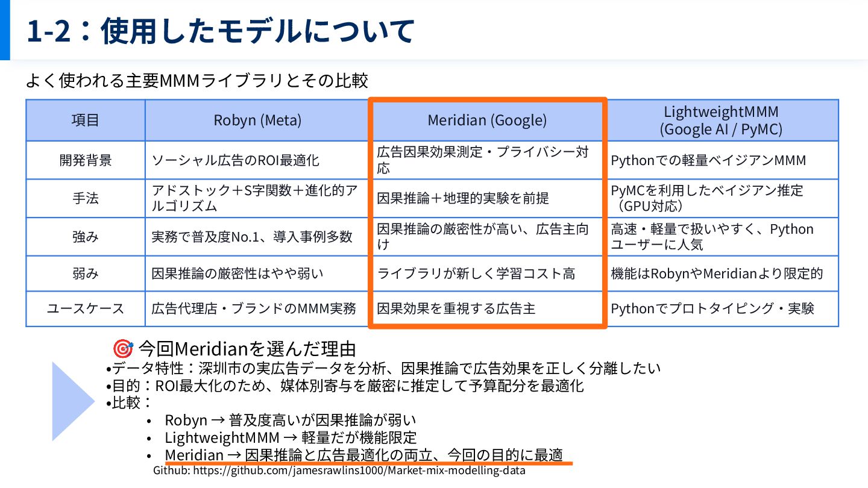Click the heading 今回Meridianを選んだ理由

(247, 349)
